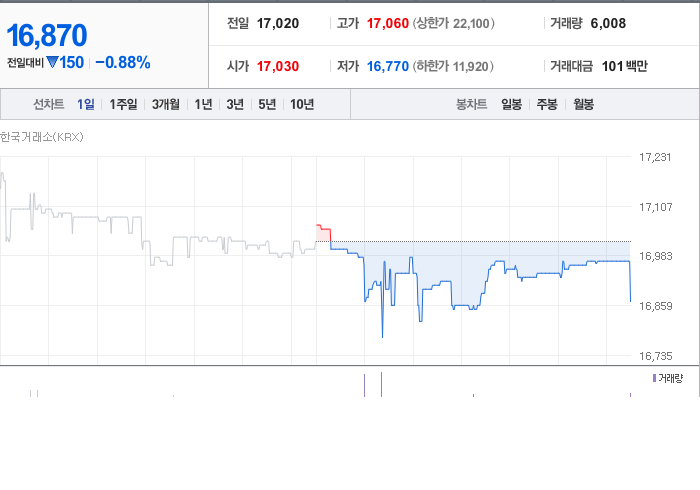This screenshot has width=700, height=490.
Task: Click the 거래량 value 6,008
Action: point(608,23)
